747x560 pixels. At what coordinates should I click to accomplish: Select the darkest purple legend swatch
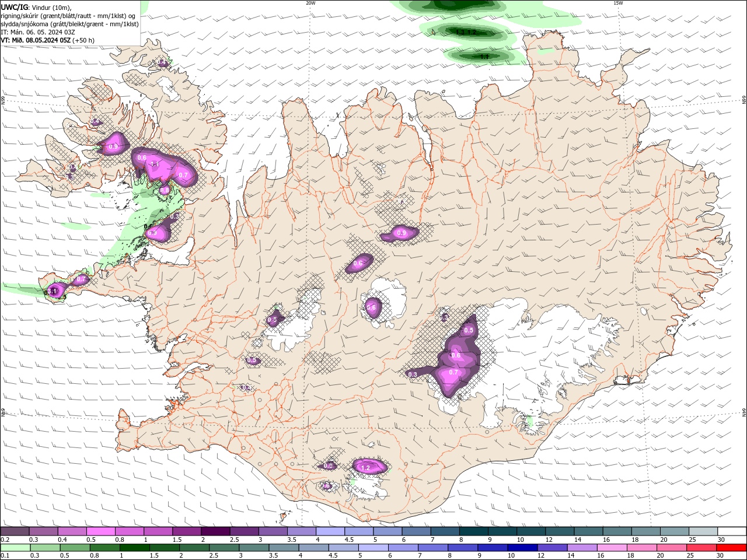coord(215,531)
